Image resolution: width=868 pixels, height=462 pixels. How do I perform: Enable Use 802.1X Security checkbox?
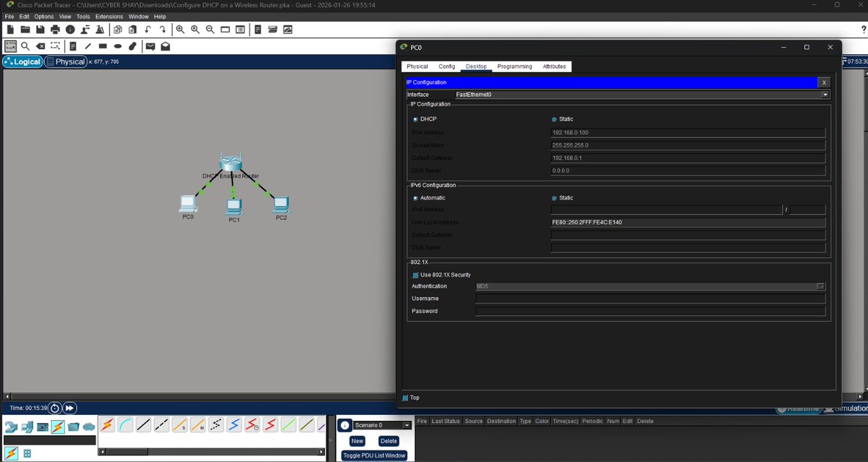pyautogui.click(x=415, y=275)
